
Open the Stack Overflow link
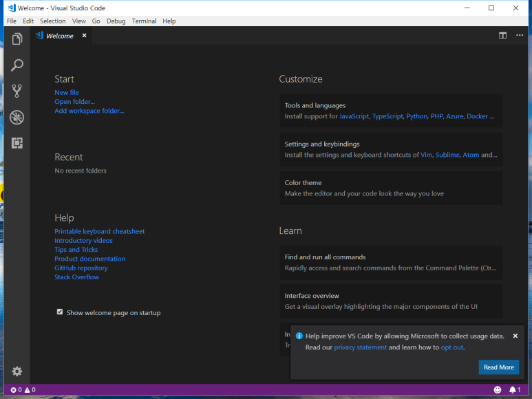tap(76, 277)
